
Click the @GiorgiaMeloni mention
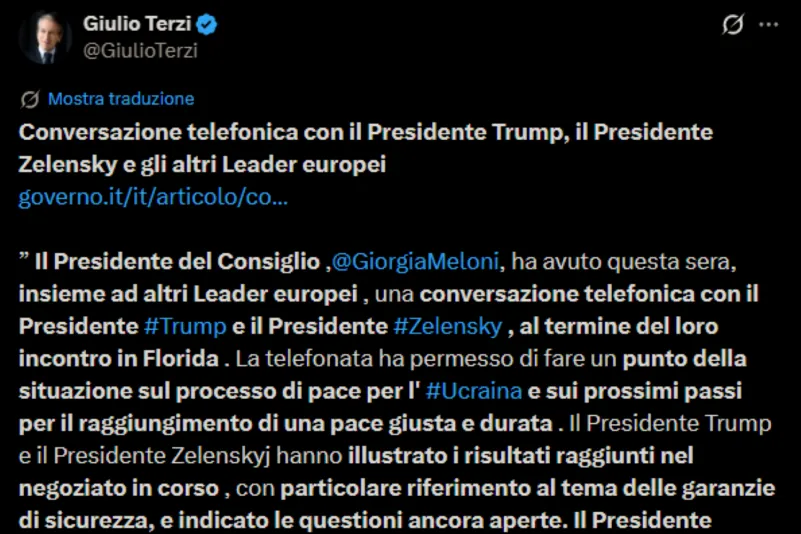coord(420,262)
